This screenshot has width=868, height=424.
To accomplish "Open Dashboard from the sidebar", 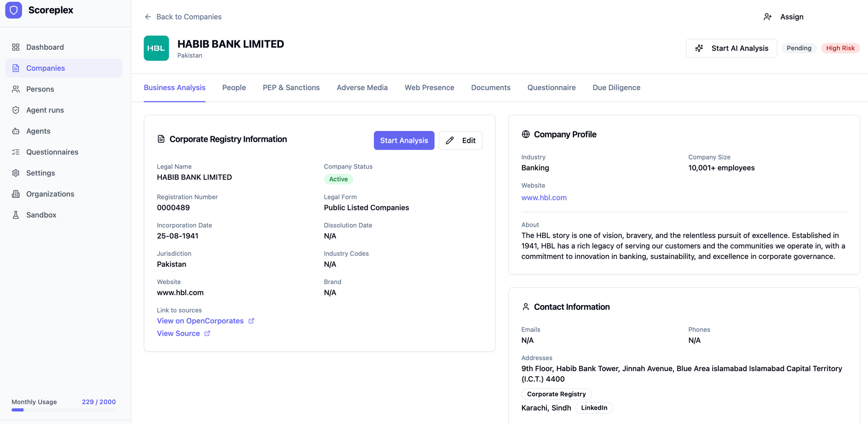I will point(45,47).
